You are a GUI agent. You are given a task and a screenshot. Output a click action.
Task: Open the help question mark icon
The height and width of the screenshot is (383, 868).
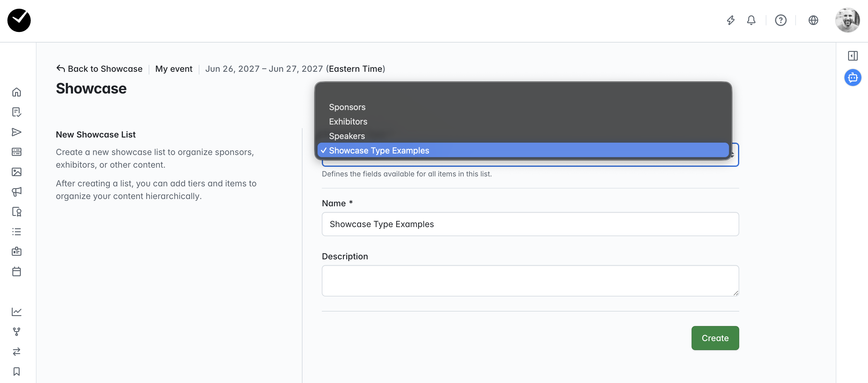(781, 20)
